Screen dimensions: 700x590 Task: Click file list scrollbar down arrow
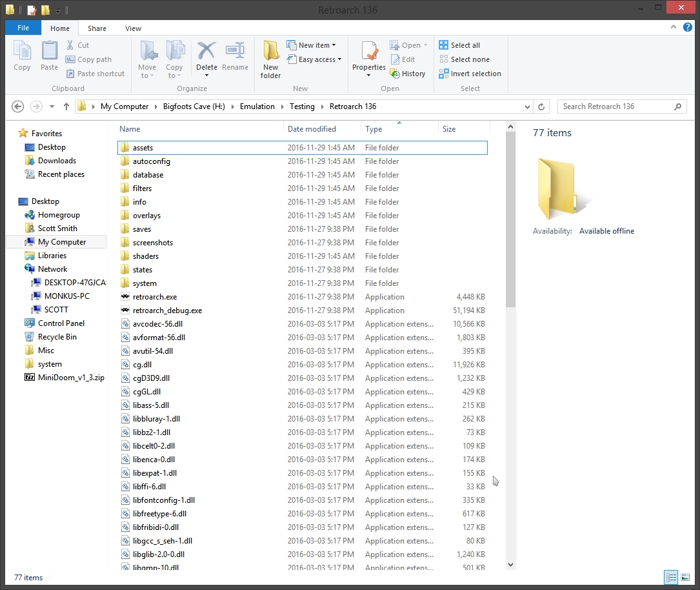coord(511,565)
